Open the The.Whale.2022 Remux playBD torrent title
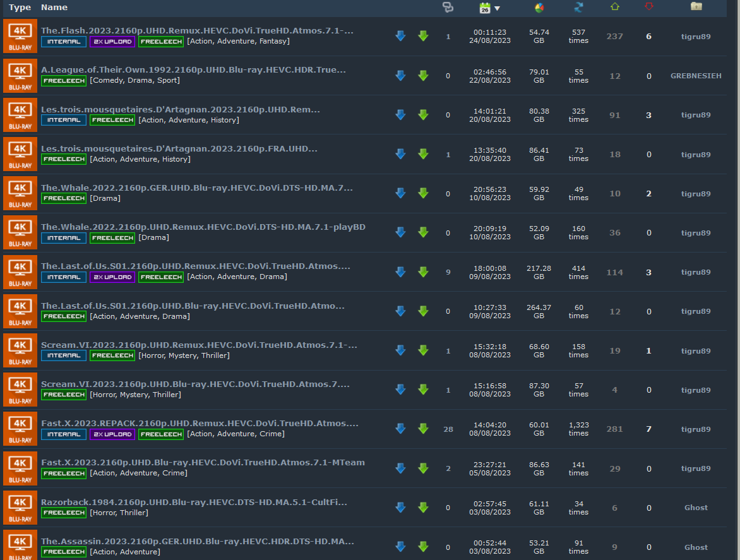Image resolution: width=740 pixels, height=560 pixels. pos(203,227)
